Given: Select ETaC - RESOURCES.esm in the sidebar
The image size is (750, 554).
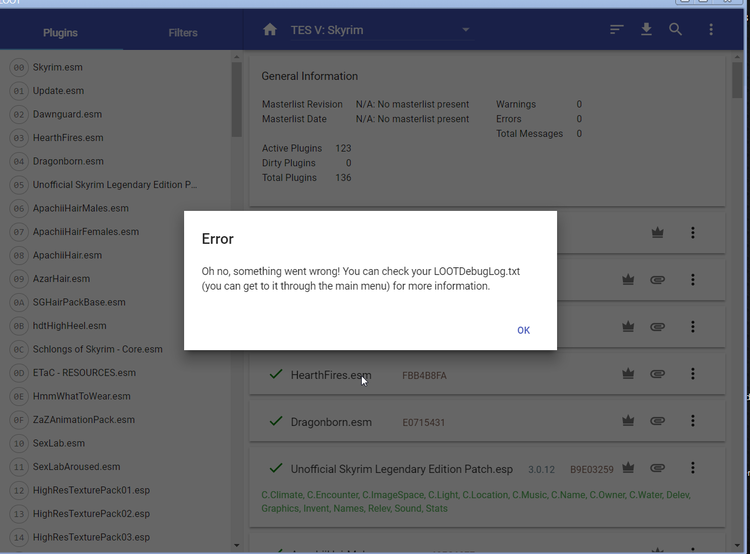Looking at the screenshot, I should click(x=115, y=373).
